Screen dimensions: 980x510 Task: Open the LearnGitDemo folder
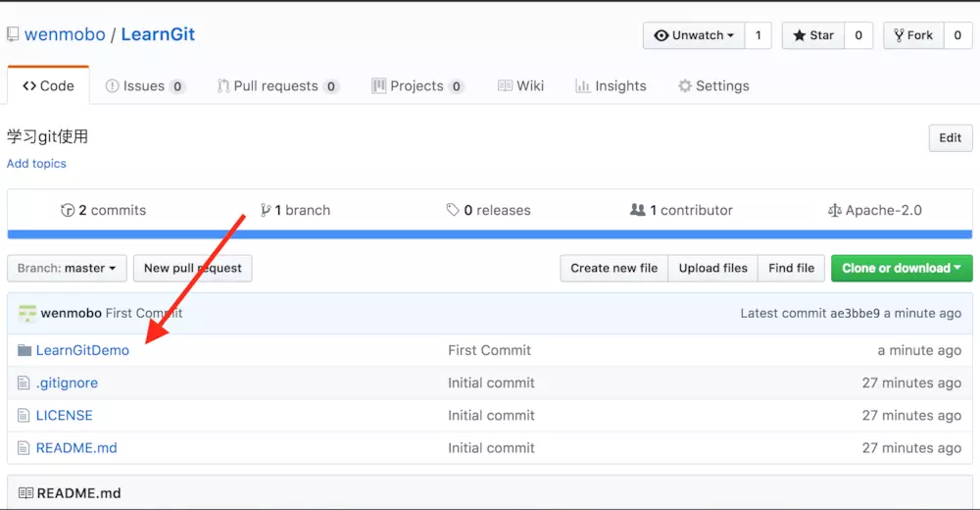coord(82,350)
